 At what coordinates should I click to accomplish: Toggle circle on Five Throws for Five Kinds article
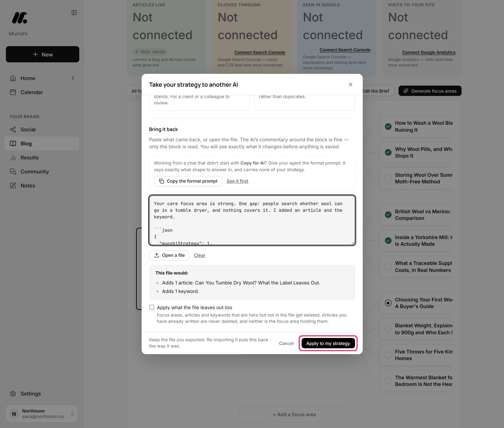388,355
